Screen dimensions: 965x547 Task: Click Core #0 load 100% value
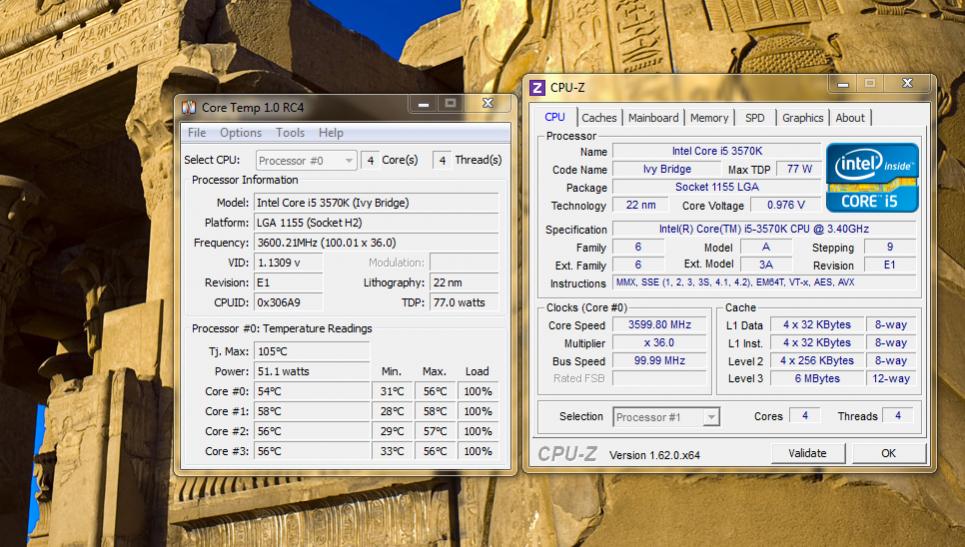click(478, 391)
